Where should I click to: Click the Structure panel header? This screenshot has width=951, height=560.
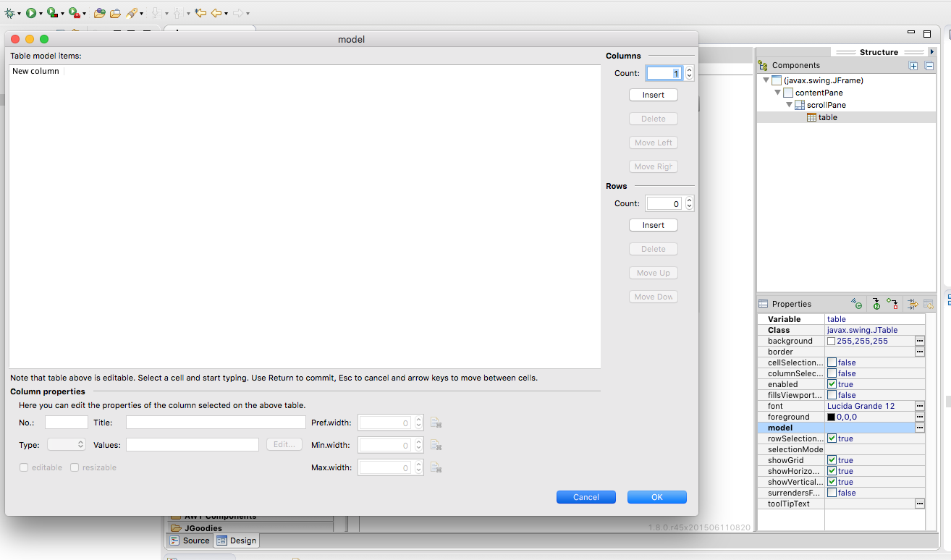tap(879, 52)
